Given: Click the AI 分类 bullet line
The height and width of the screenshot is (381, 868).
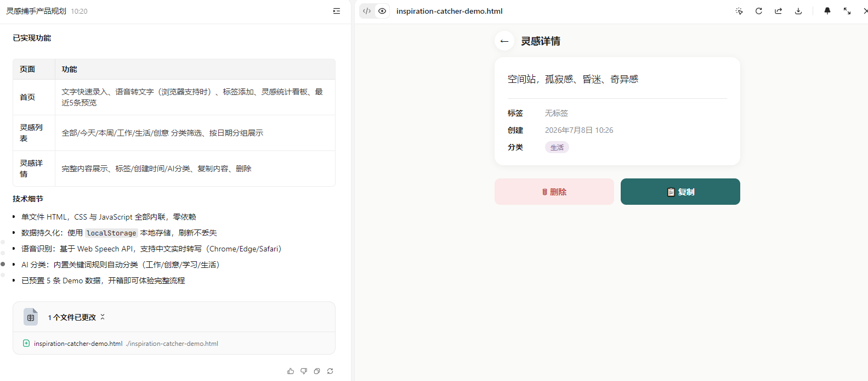Looking at the screenshot, I should 121,265.
